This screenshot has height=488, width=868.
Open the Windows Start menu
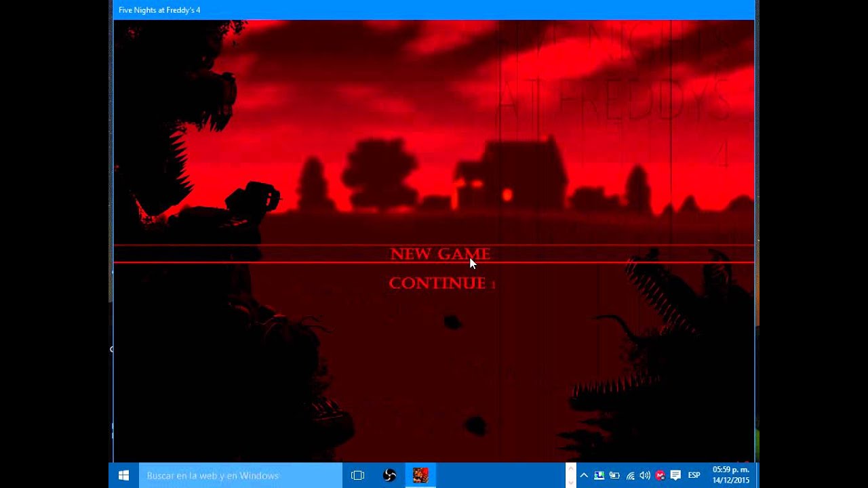point(123,476)
